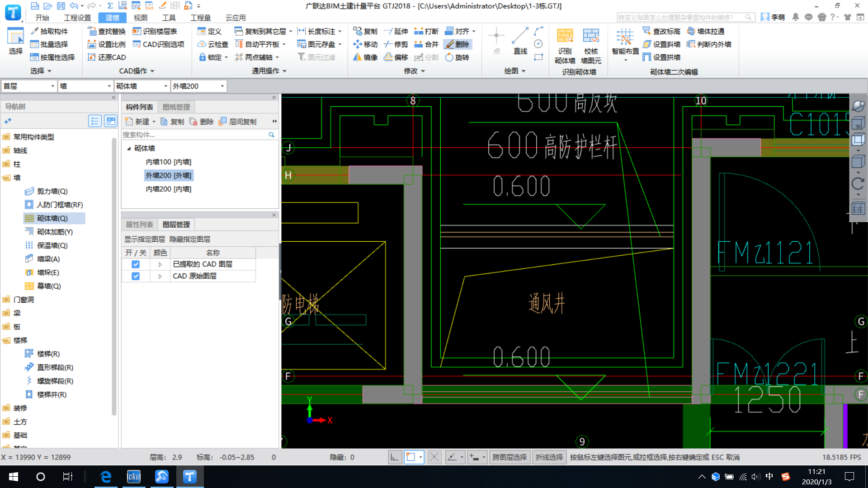
Task: Click 判断内外墙 judge inner outer wall
Action: coord(709,44)
